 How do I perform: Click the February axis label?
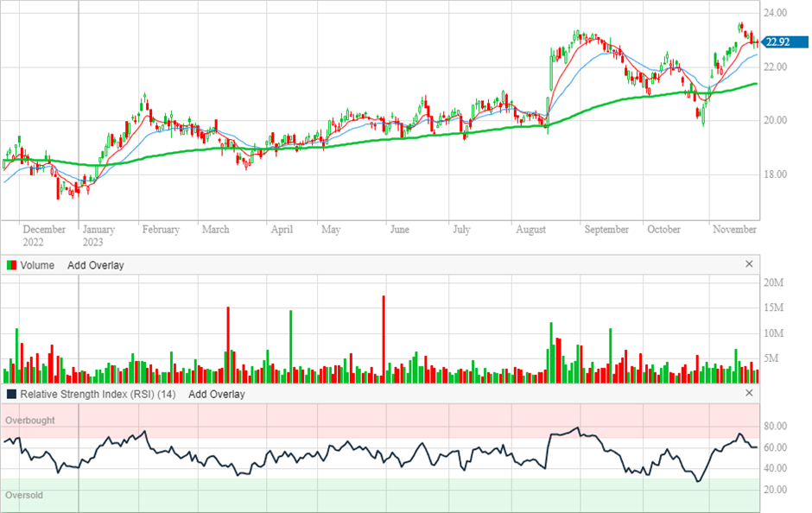(x=161, y=230)
